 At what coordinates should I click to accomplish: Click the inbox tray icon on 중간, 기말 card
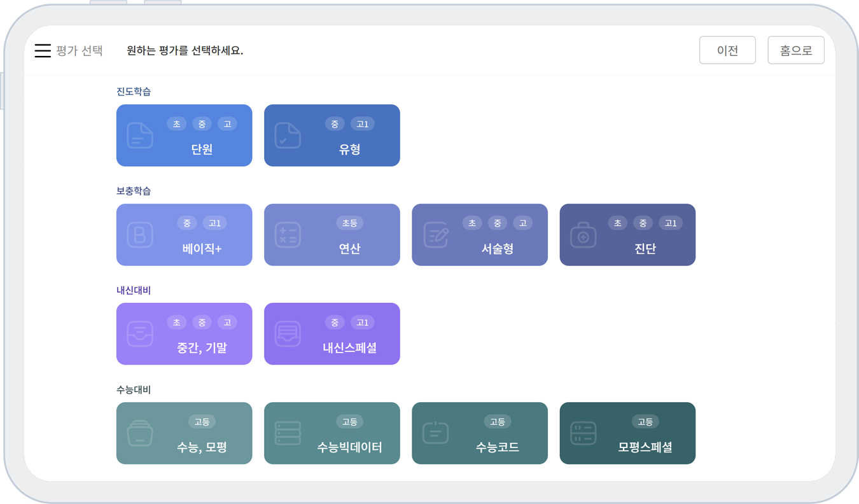click(x=140, y=334)
